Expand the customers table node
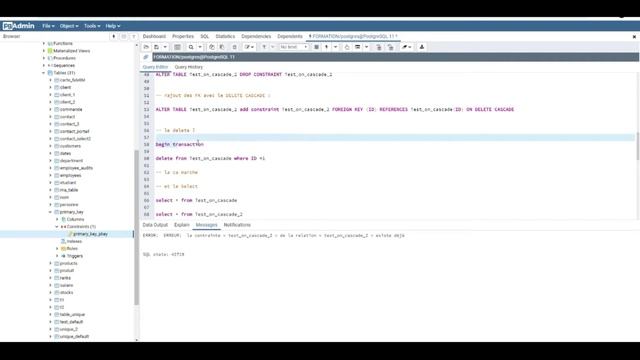Image resolution: width=640 pixels, height=360 pixels. [x=51, y=146]
